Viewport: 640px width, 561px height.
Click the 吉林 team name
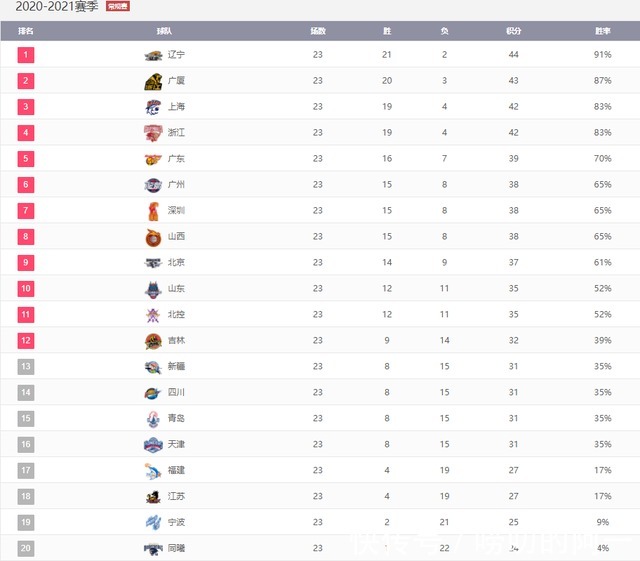coord(176,341)
